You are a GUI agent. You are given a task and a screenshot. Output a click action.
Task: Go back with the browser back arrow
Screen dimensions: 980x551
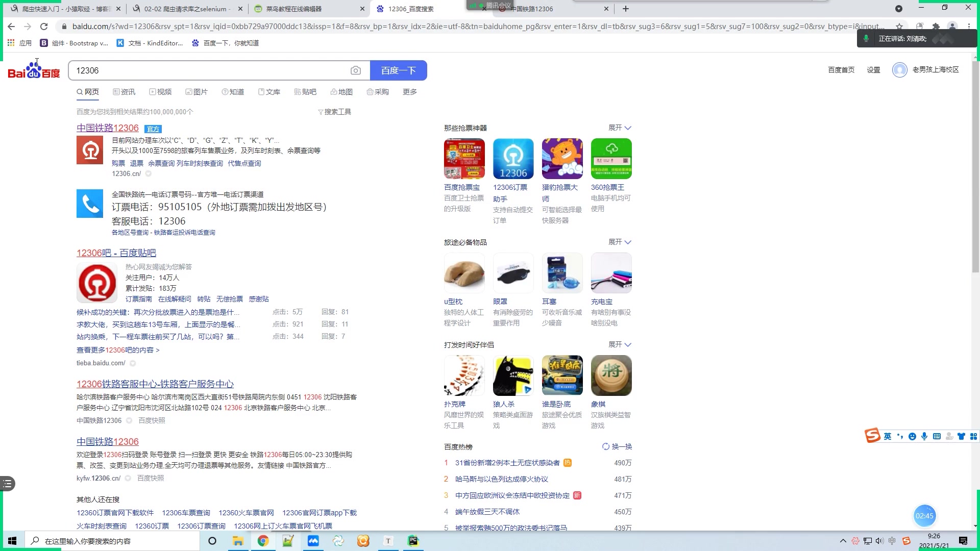point(11,27)
